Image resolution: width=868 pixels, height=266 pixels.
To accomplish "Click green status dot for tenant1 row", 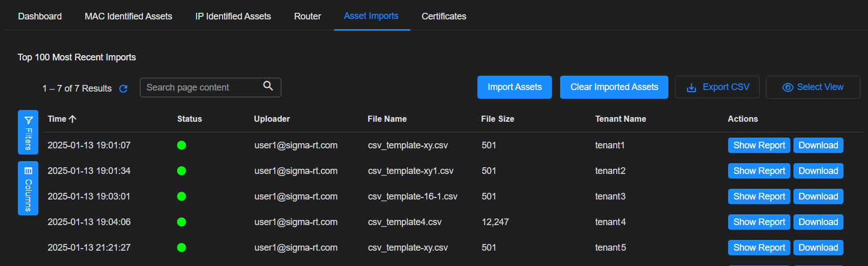I will point(181,145).
